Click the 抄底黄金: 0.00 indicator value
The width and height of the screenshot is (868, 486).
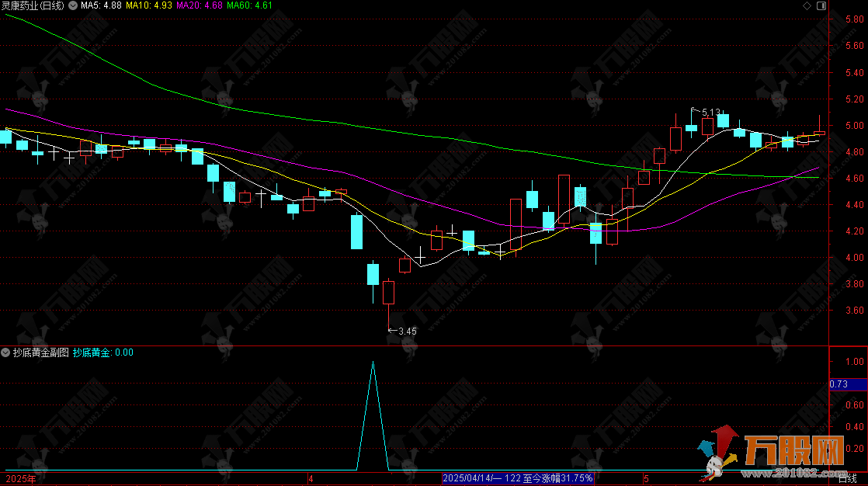point(103,352)
